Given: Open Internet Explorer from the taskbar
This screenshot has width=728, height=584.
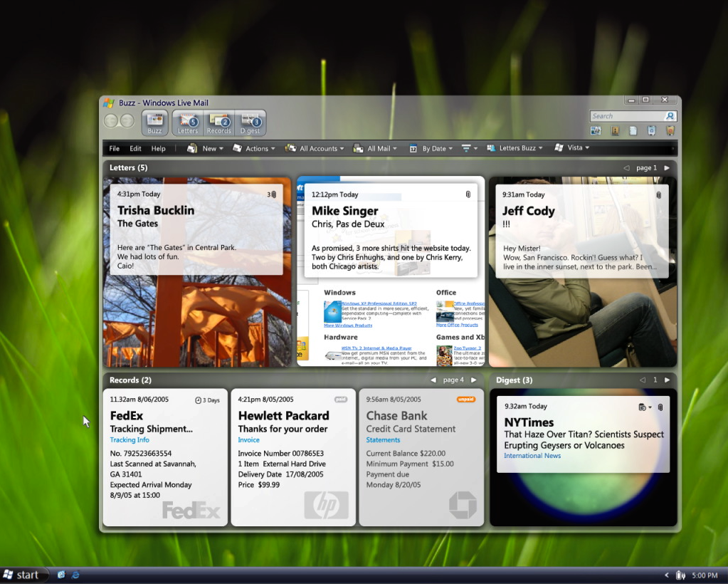Looking at the screenshot, I should (75, 575).
